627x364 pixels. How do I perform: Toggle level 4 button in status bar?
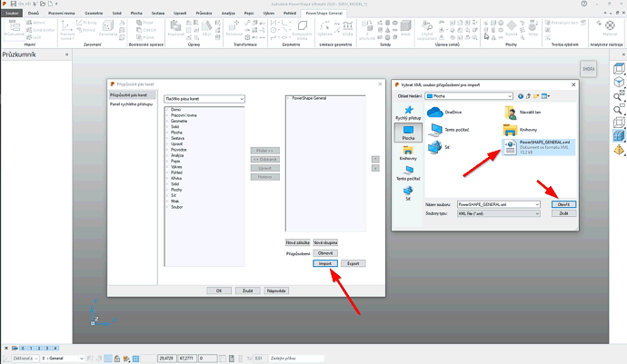(55, 348)
